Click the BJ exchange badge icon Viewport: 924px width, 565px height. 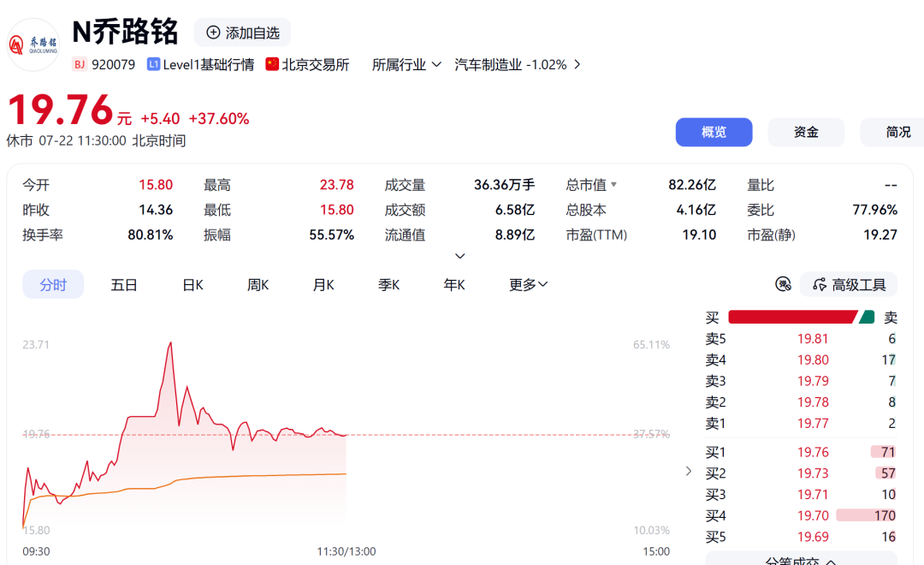(x=80, y=64)
